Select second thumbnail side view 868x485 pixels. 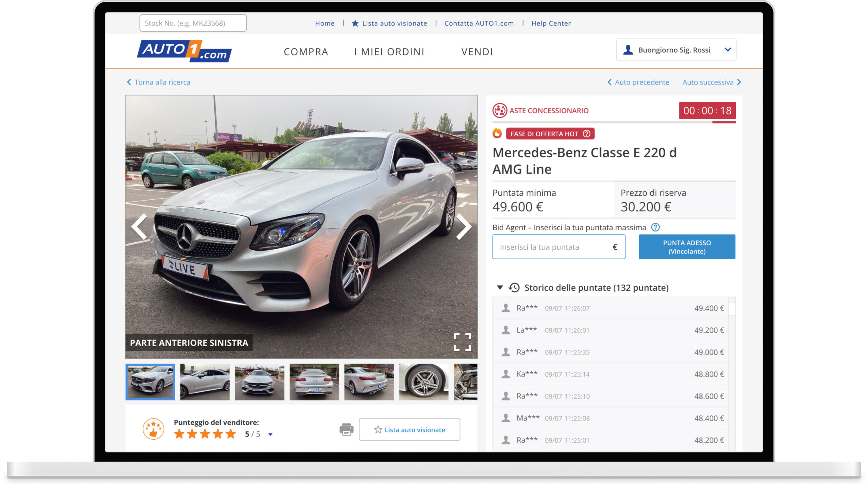(x=205, y=382)
